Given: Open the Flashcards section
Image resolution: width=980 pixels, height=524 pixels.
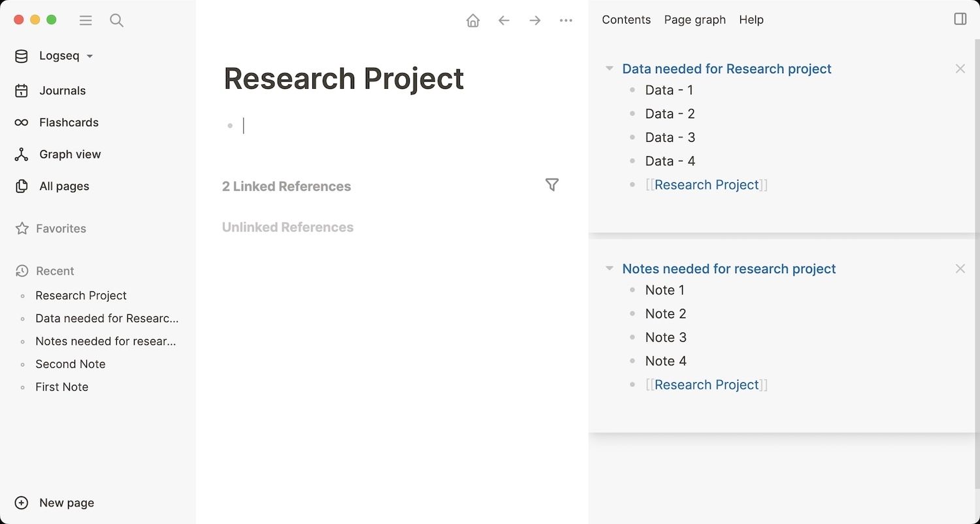Looking at the screenshot, I should tap(68, 122).
